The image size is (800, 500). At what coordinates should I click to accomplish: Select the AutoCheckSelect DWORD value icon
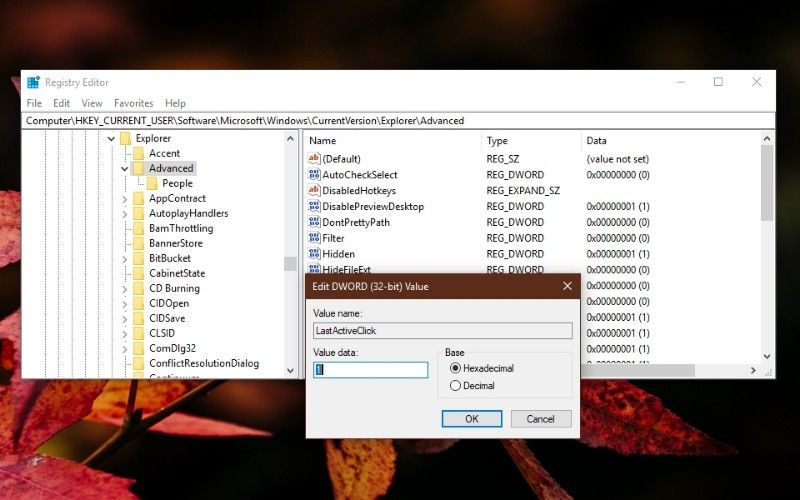click(314, 175)
